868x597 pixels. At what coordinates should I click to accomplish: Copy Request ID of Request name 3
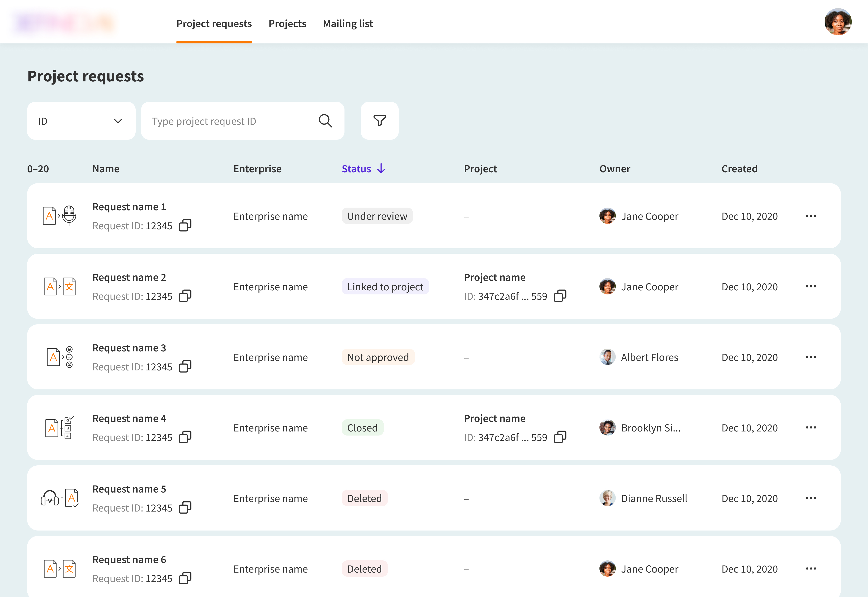point(185,367)
